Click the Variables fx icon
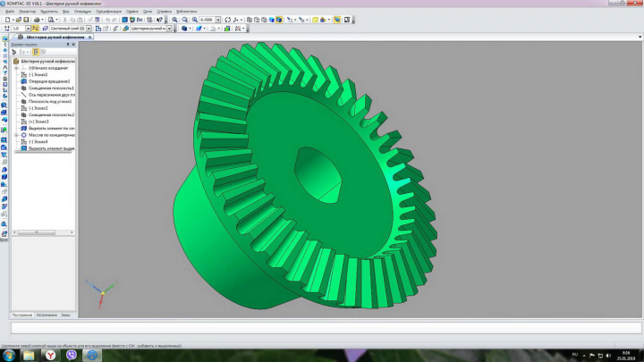Screen dimensions: 644x362 pos(140,20)
